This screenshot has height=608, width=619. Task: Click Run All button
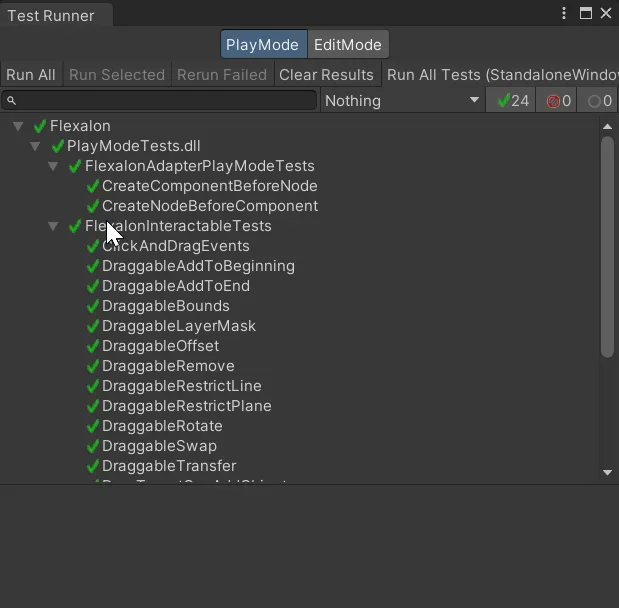(31, 74)
